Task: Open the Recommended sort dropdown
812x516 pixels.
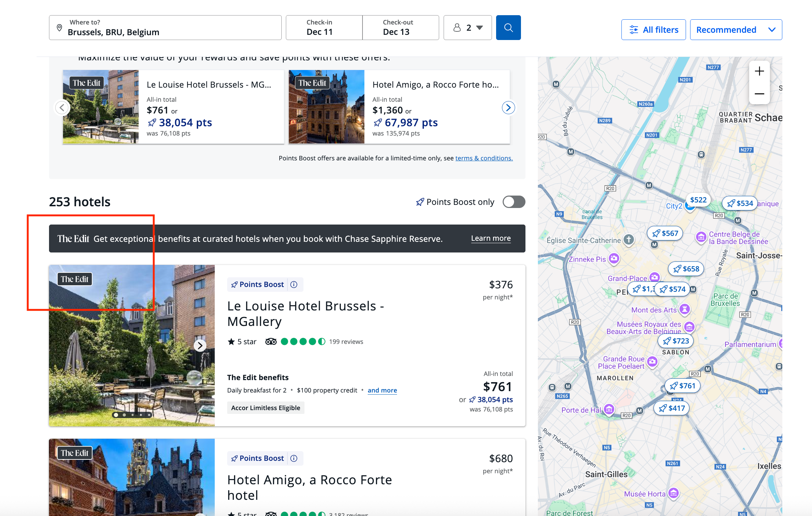Action: click(x=736, y=30)
